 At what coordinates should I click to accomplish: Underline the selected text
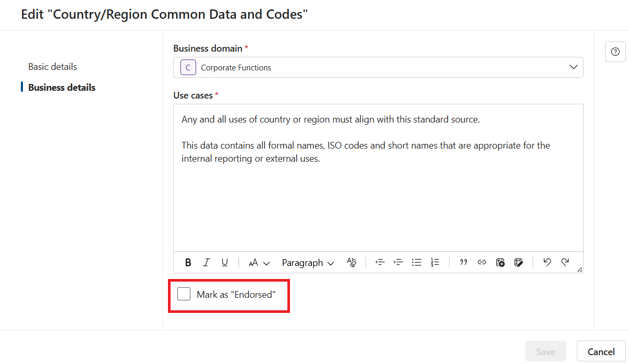click(225, 262)
